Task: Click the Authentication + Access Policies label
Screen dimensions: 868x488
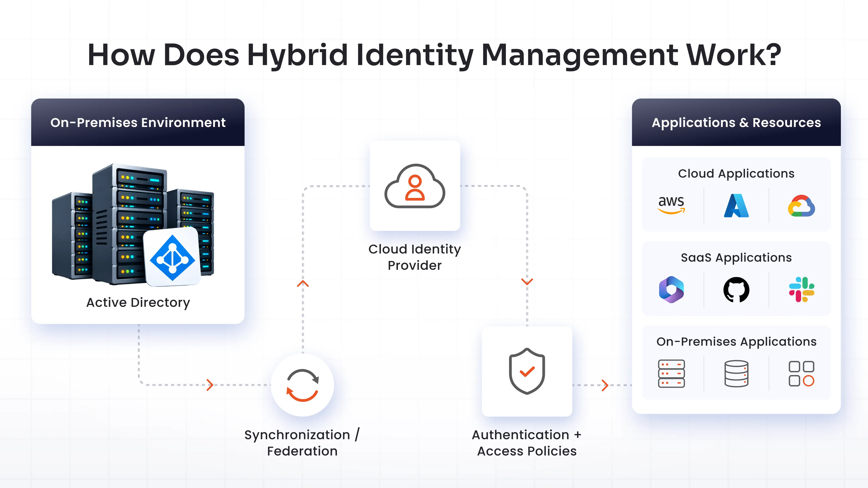Action: 527,443
